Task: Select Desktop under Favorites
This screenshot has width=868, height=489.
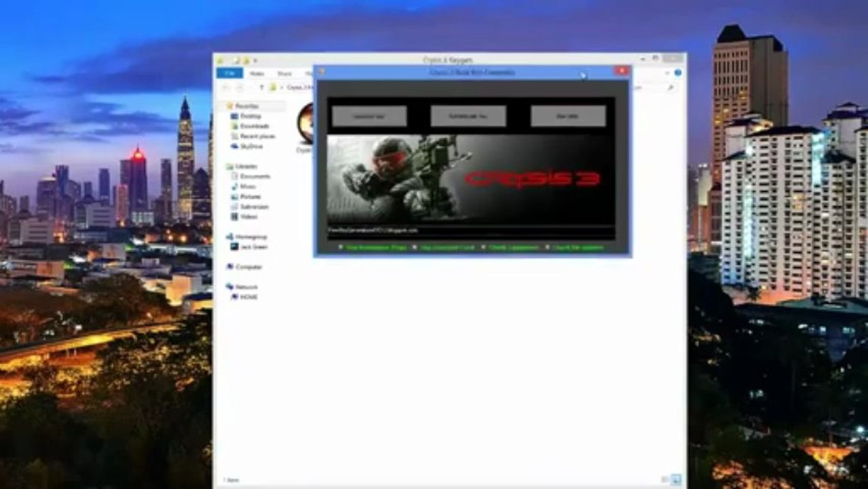Action: coord(250,116)
